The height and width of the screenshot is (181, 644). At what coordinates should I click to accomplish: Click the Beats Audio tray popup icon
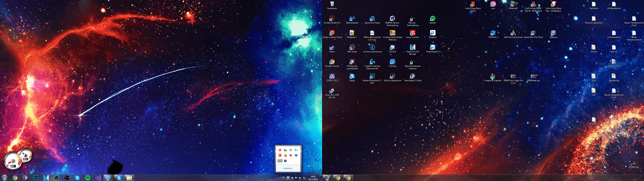click(x=280, y=150)
